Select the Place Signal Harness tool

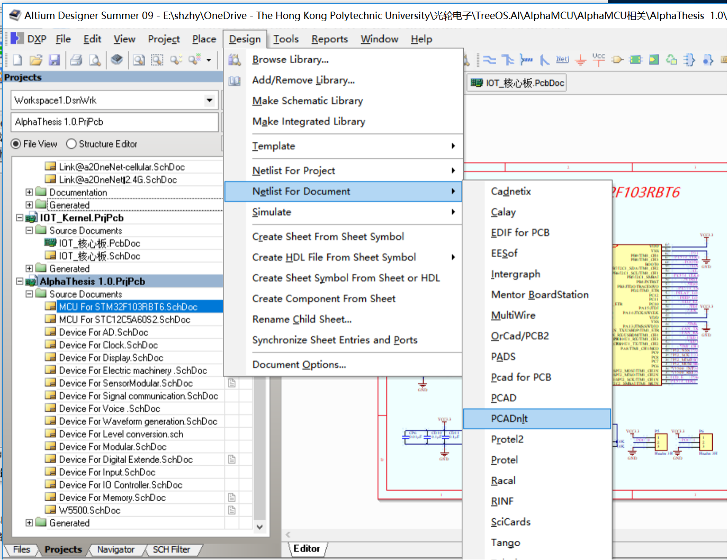(x=526, y=60)
